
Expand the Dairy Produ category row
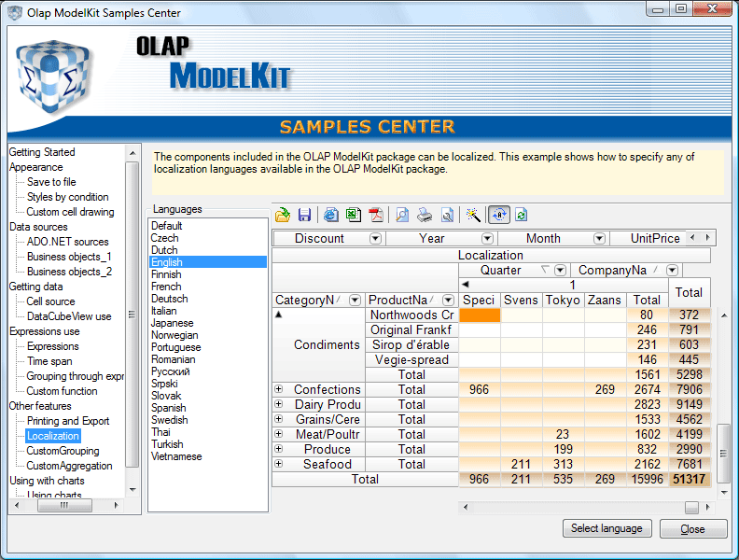(279, 404)
